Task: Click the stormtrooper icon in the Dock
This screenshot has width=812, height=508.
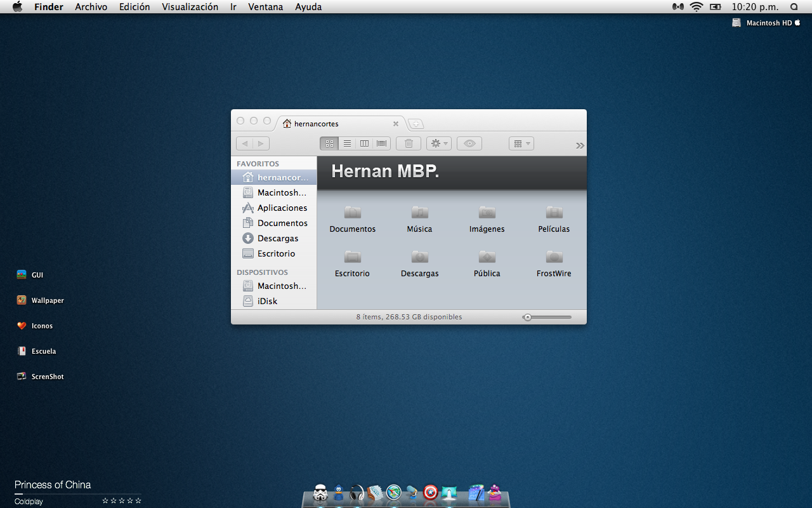Action: (320, 493)
